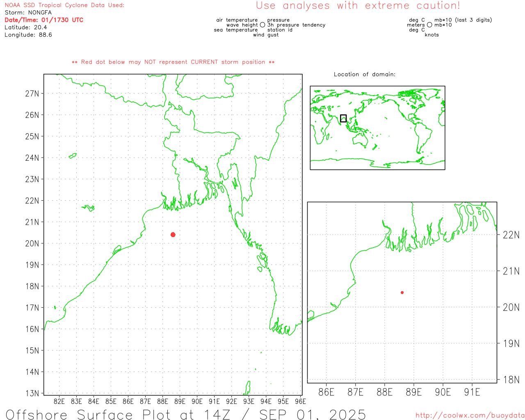This screenshot has width=525, height=420.
Task: Click the legend circle next to 'meters'
Action: 429,25
